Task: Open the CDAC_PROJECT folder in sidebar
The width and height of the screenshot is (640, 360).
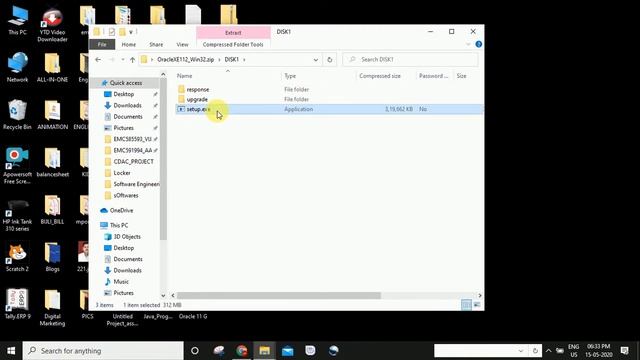Action: [x=133, y=162]
